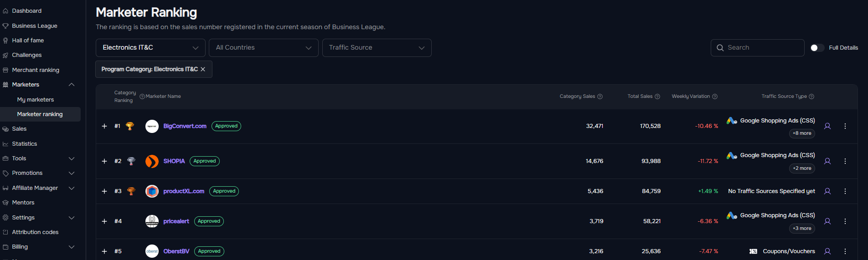Open the Traffic Source dropdown
This screenshot has width=868, height=260.
(x=377, y=48)
